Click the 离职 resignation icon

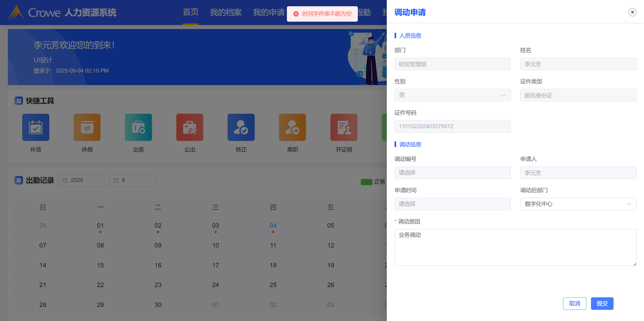coord(292,127)
